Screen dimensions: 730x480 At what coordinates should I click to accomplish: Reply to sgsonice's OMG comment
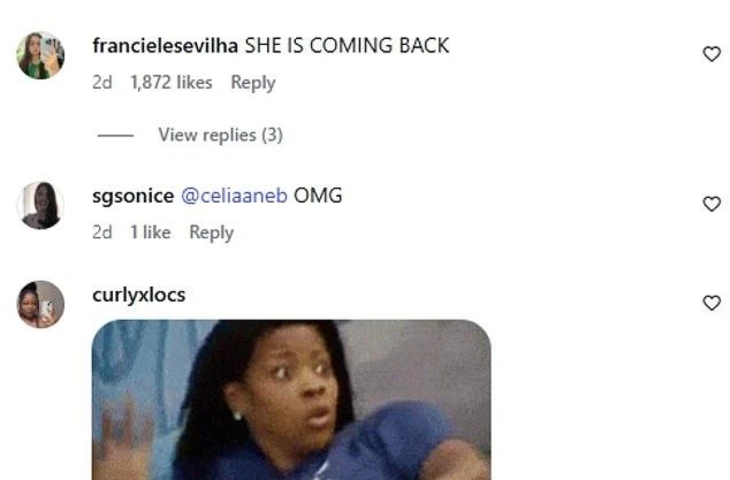211,233
